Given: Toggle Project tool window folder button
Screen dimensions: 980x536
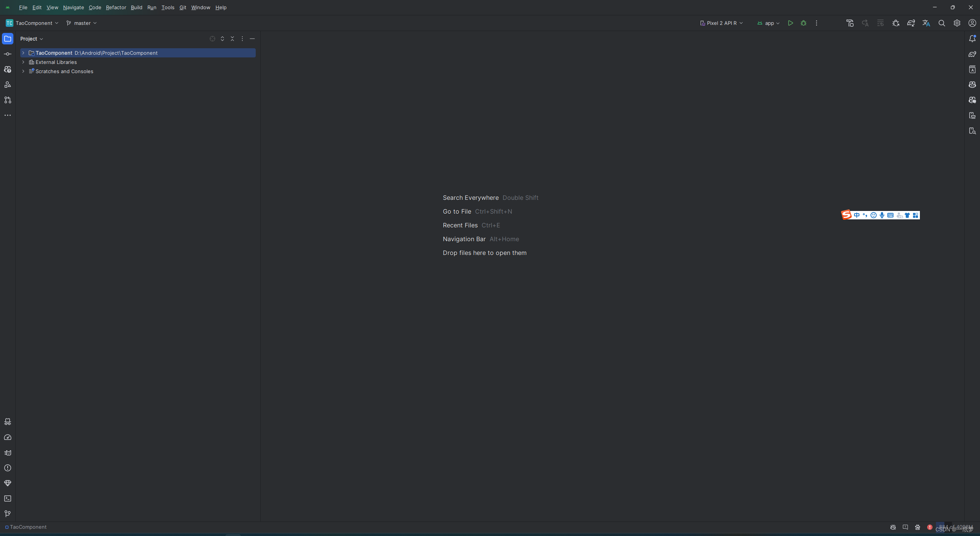Looking at the screenshot, I should [x=8, y=39].
